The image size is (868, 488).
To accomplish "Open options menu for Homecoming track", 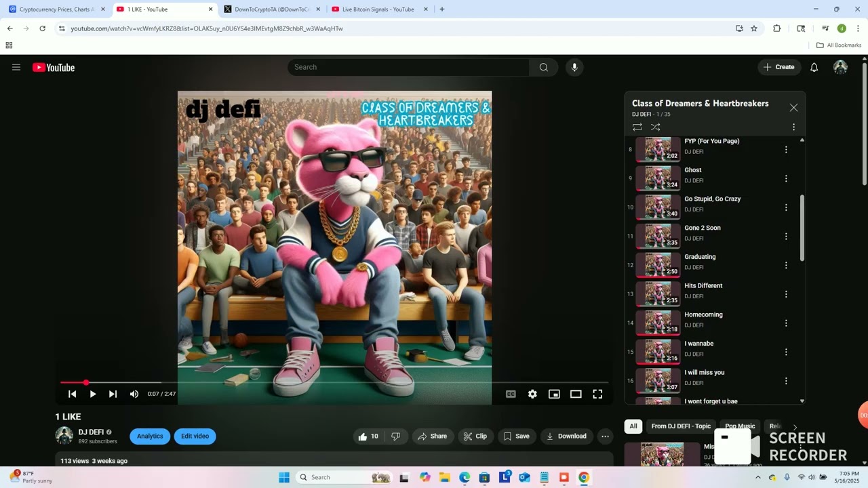I will 786,323.
